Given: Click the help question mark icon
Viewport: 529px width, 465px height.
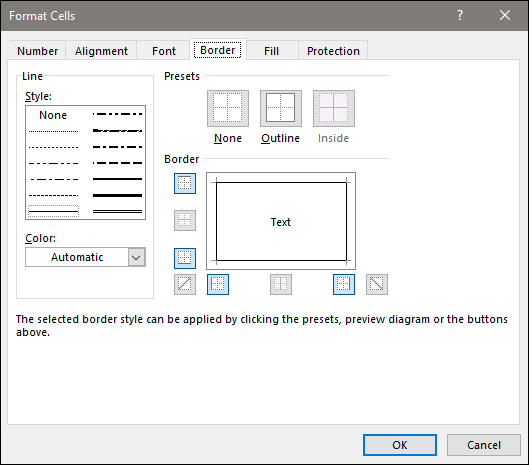Looking at the screenshot, I should (460, 15).
